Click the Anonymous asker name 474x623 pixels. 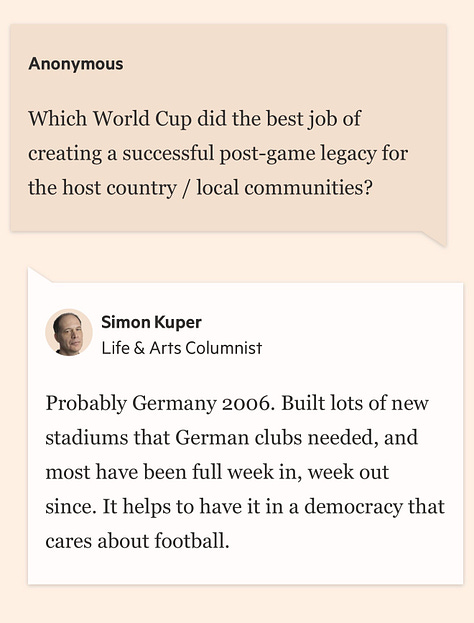point(75,64)
